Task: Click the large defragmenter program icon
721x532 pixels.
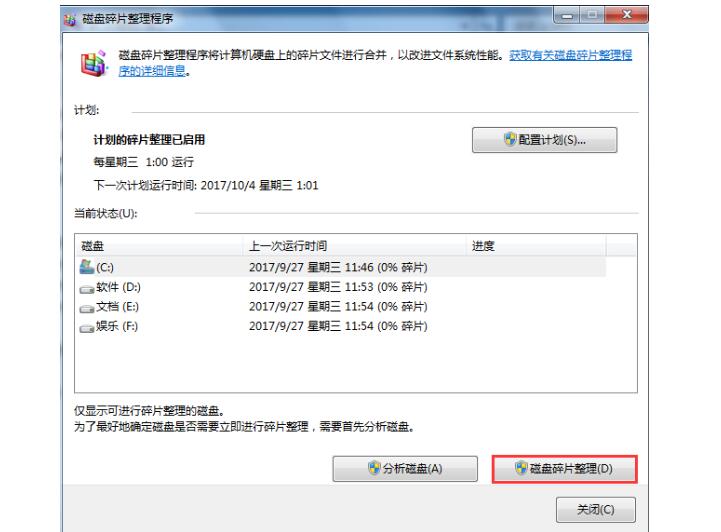Action: (x=94, y=64)
